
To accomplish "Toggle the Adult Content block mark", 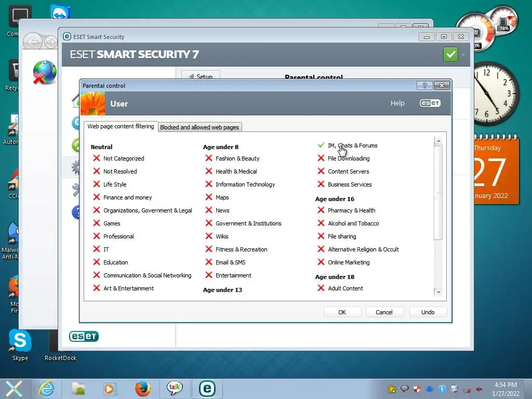I will [321, 288].
